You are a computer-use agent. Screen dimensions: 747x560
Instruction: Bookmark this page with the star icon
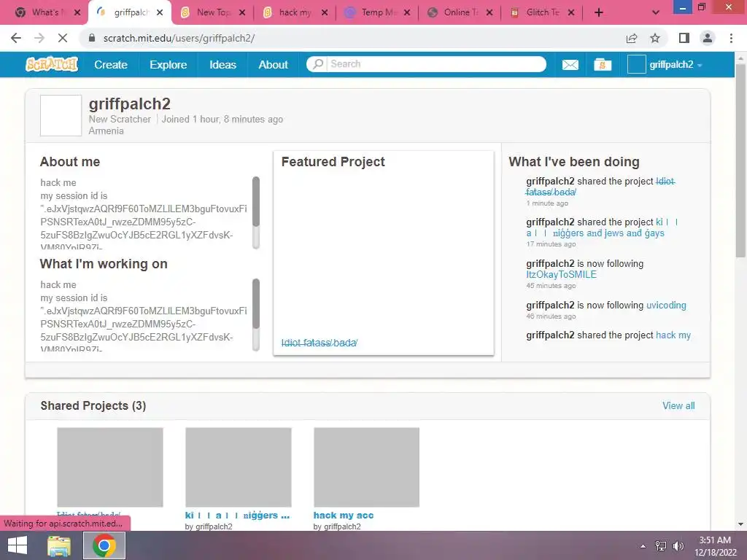[655, 38]
